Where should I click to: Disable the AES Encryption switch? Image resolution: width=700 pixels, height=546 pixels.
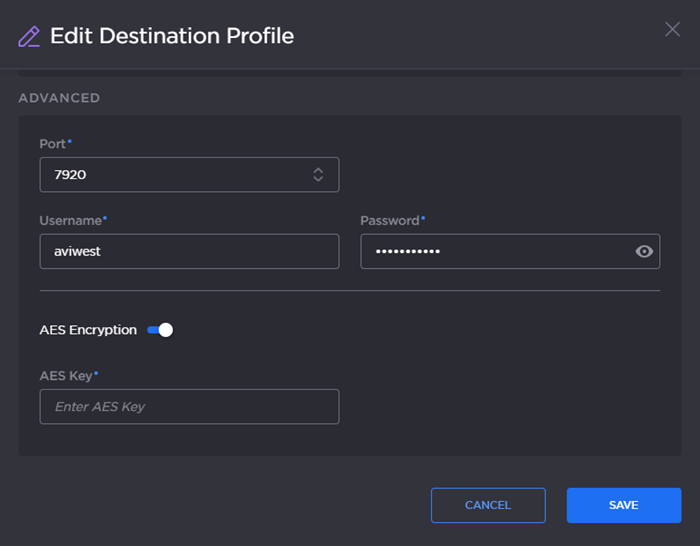160,330
